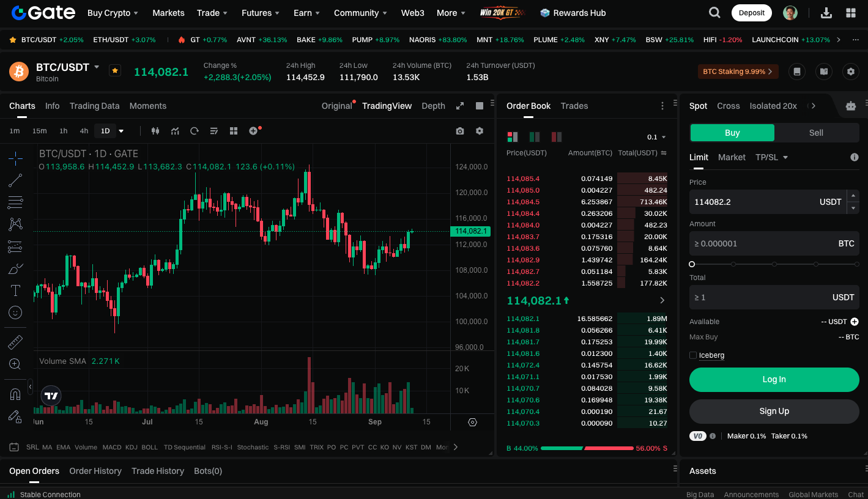This screenshot has width=868, height=499.
Task: Open the Rewards Hub link
Action: click(573, 13)
